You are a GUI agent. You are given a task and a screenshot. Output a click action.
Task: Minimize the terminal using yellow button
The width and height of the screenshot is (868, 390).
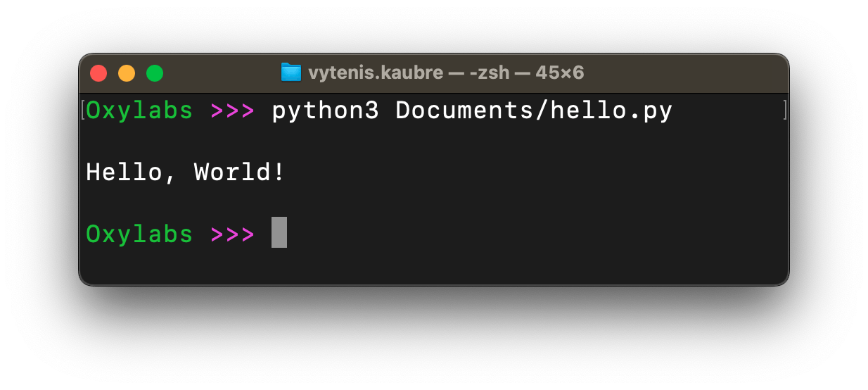click(127, 73)
